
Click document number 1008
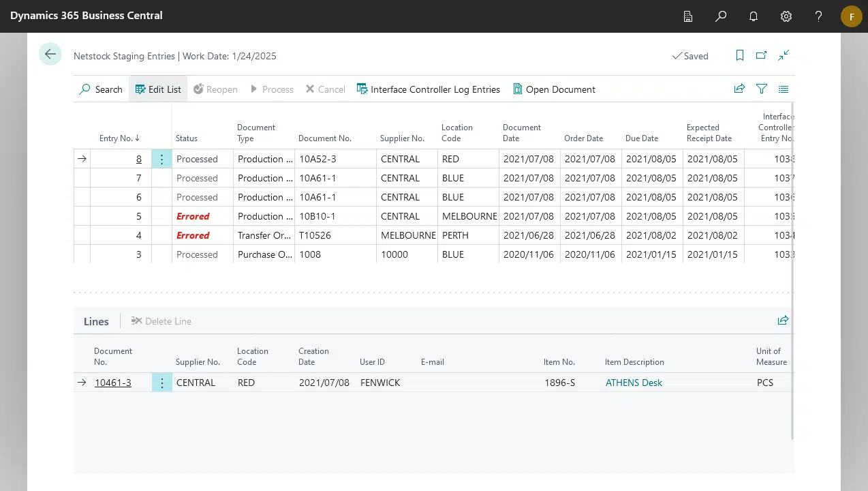click(x=310, y=254)
